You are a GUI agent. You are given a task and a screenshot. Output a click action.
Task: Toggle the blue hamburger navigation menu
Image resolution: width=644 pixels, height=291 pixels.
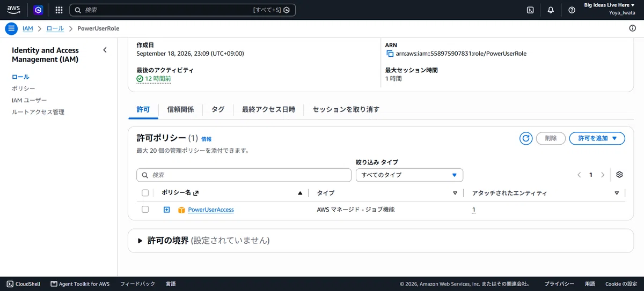[x=11, y=28]
